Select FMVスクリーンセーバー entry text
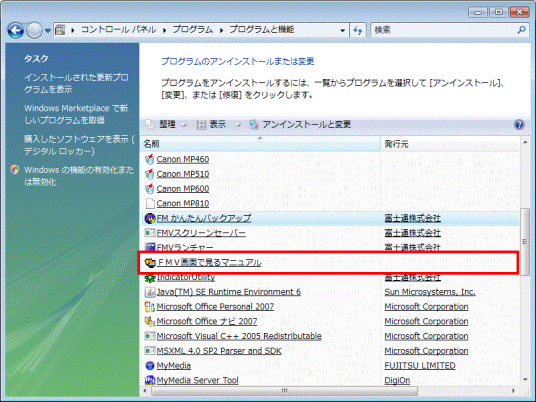 coord(201,233)
